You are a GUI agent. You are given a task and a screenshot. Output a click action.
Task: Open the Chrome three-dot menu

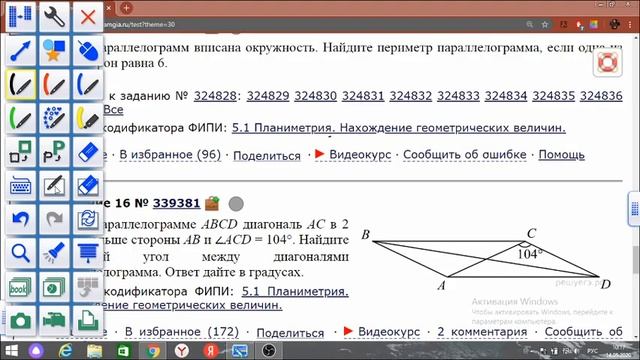(x=631, y=24)
